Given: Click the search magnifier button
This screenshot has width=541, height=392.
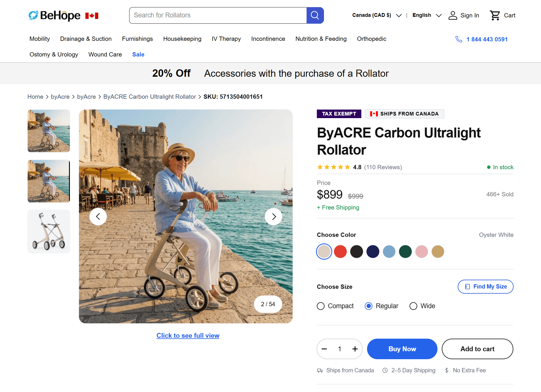Looking at the screenshot, I should click(315, 15).
